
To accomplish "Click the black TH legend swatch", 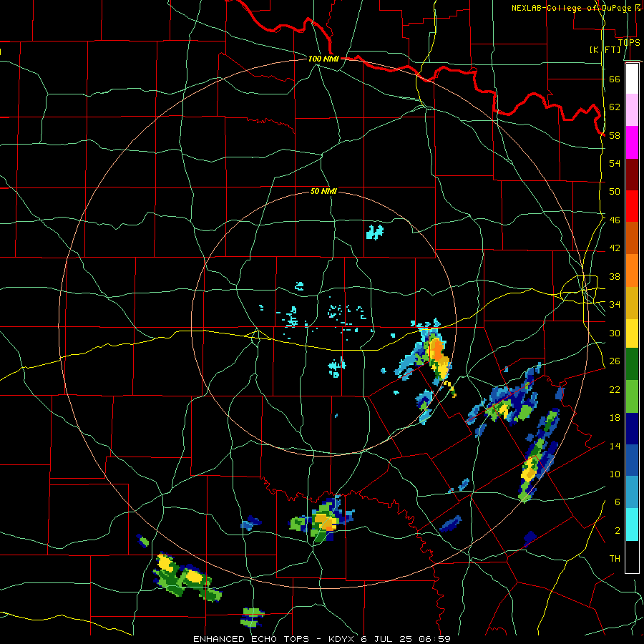I will coord(632,557).
